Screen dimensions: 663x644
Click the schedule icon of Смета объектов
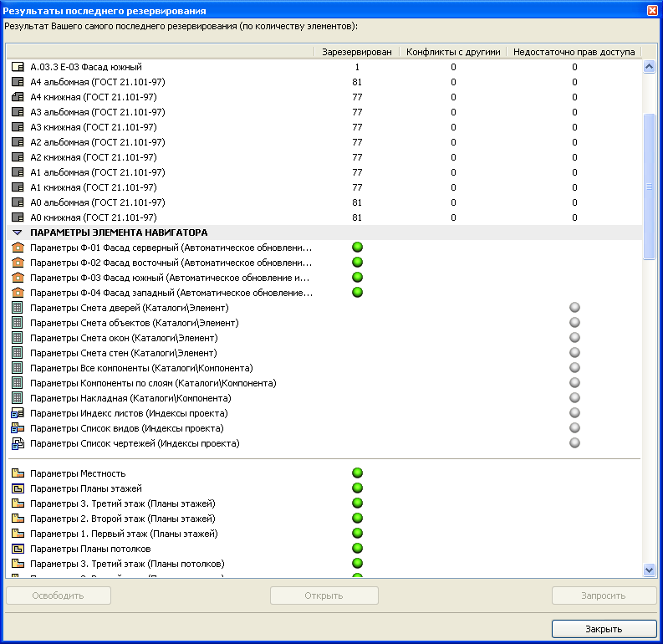coord(18,323)
